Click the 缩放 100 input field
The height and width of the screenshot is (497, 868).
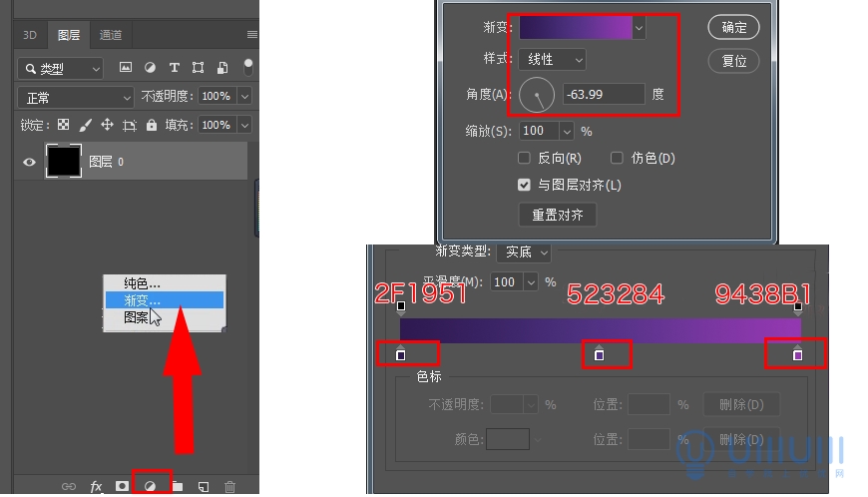coord(539,131)
